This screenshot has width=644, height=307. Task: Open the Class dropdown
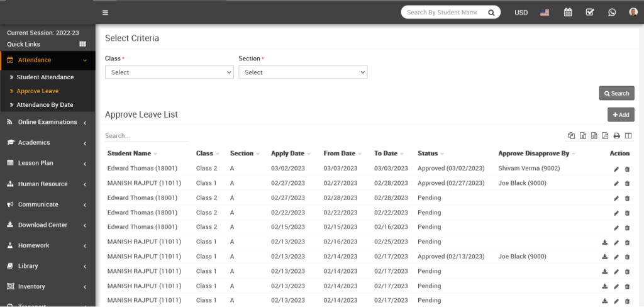click(169, 72)
